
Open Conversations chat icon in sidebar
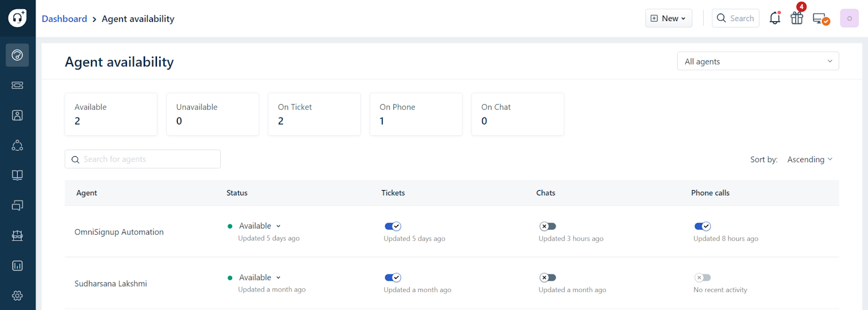click(17, 205)
